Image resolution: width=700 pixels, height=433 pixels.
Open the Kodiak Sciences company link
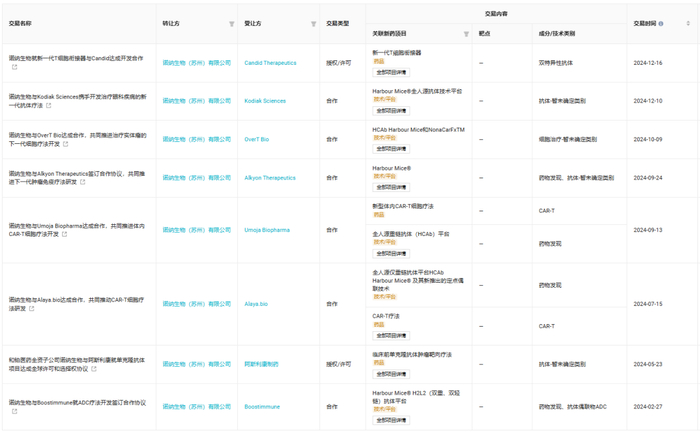pyautogui.click(x=265, y=101)
